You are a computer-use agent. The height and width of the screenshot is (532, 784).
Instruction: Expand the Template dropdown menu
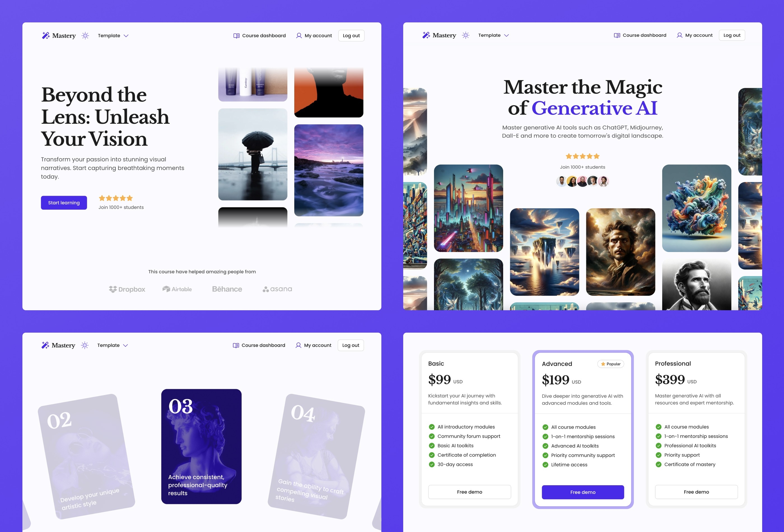tap(113, 36)
